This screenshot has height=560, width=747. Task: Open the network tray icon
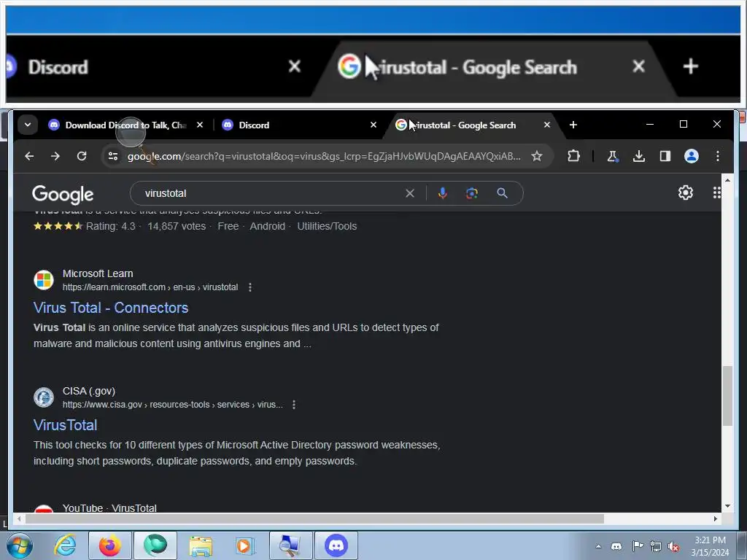[656, 547]
